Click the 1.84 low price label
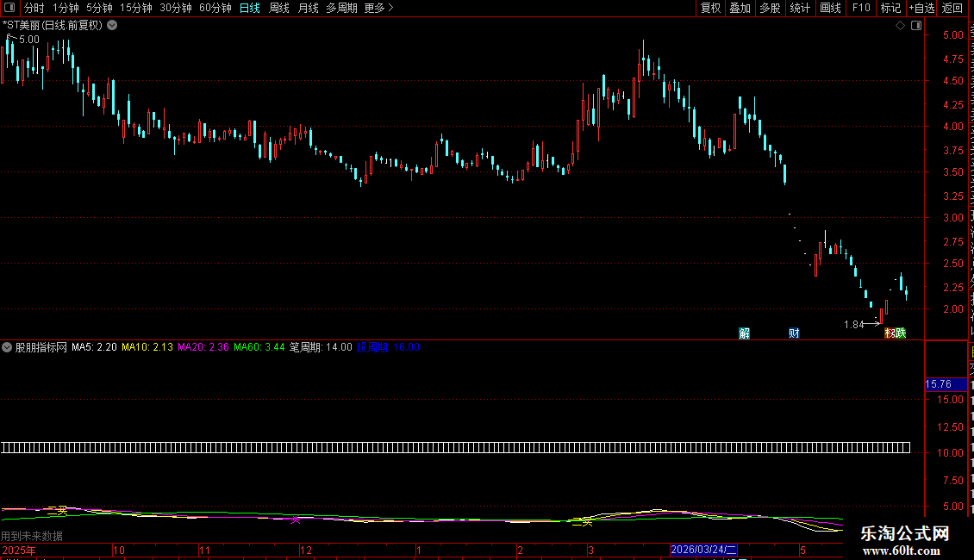The height and width of the screenshot is (560, 974). 854,325
